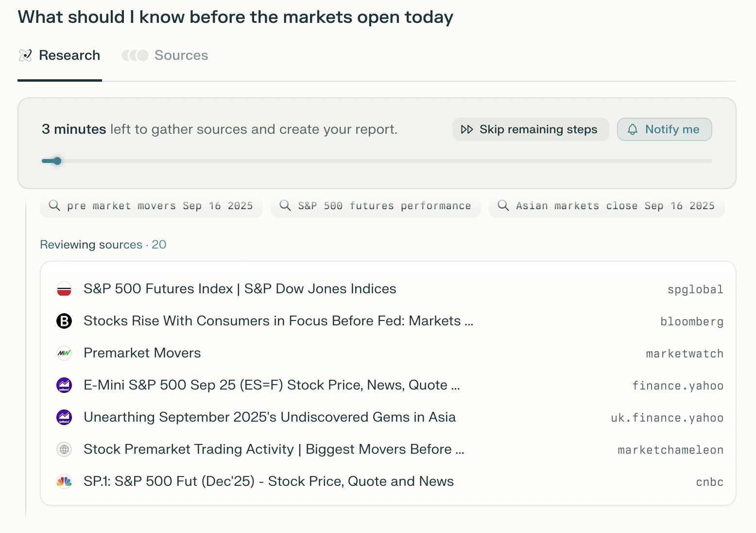Click the globe icon for Market Chameleon source
The width and height of the screenshot is (756, 533).
pos(64,450)
